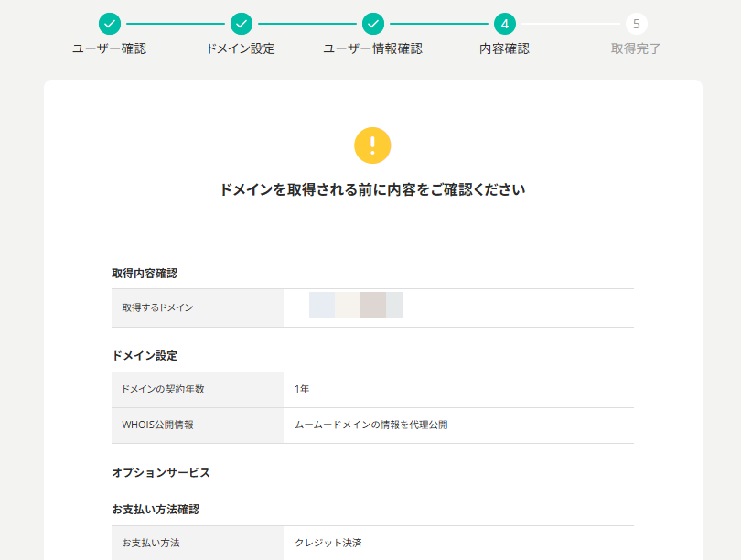Image resolution: width=741 pixels, height=560 pixels.
Task: Click the クレジット決済 payment value
Action: tap(328, 543)
